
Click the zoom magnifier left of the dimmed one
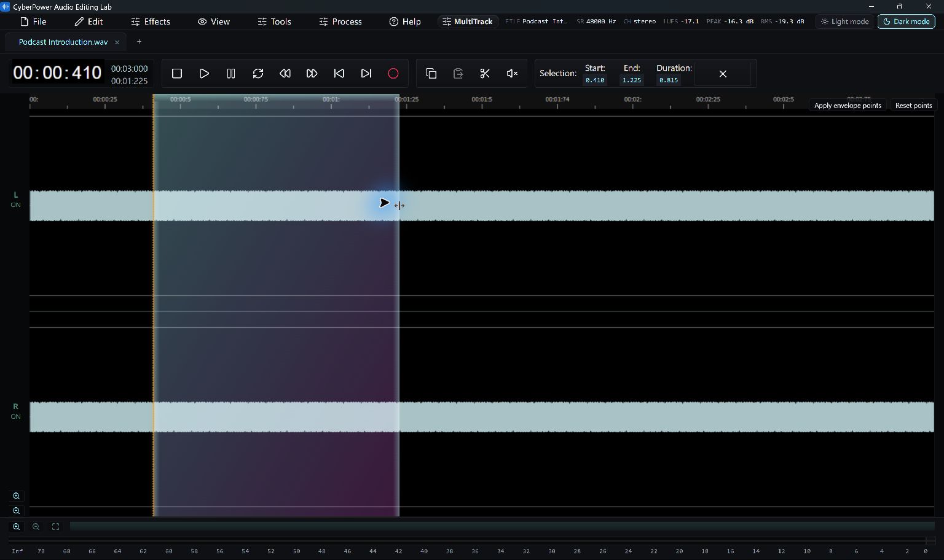[17, 526]
